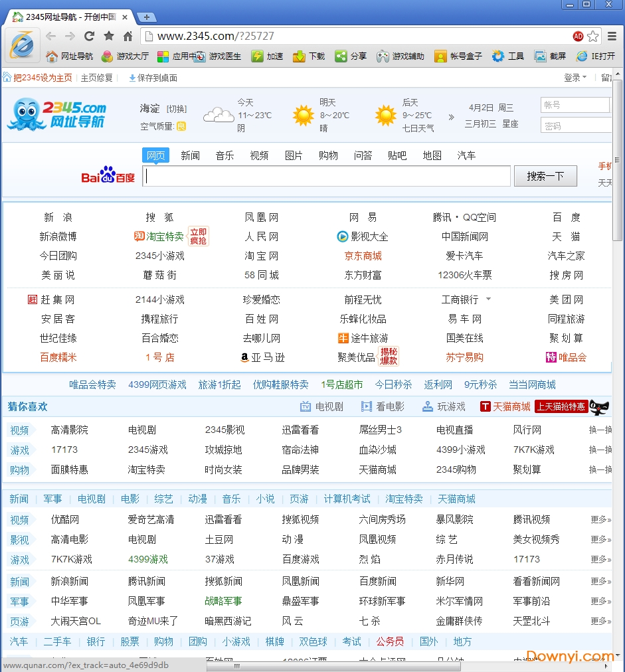Toggle the bookmark star inside the address bar
The height and width of the screenshot is (672, 625).
coord(592,36)
